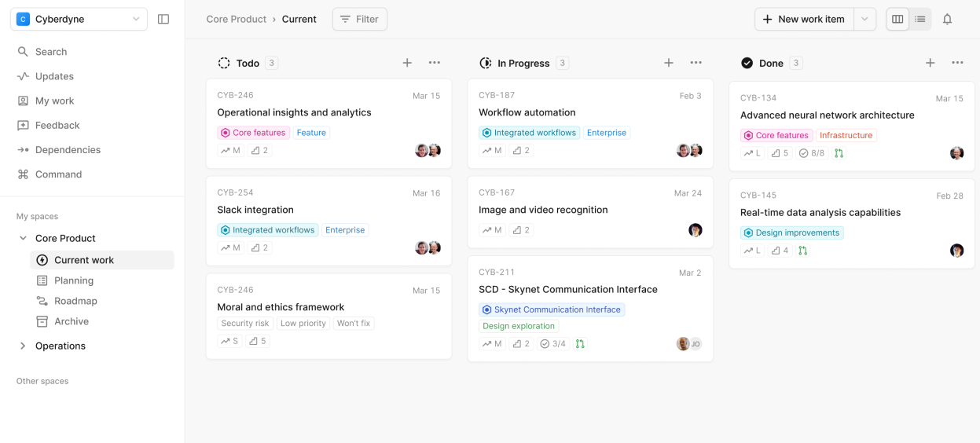
Task: Add a work item to the Todo column
Action: [407, 63]
